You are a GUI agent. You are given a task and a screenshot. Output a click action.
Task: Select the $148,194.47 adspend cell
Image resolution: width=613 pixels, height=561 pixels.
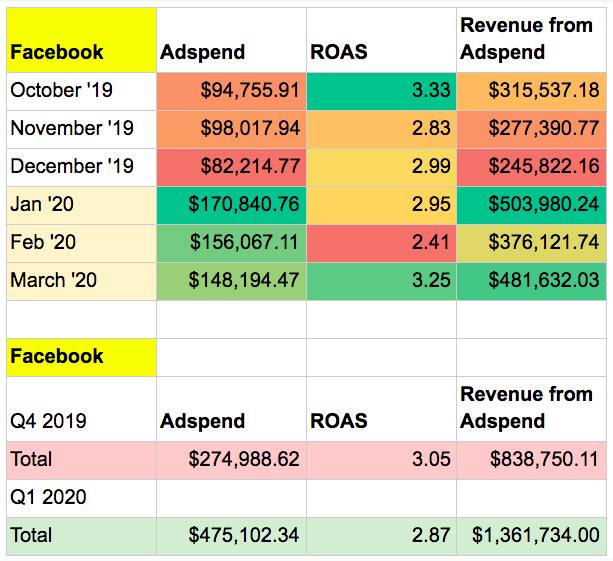[x=231, y=281]
